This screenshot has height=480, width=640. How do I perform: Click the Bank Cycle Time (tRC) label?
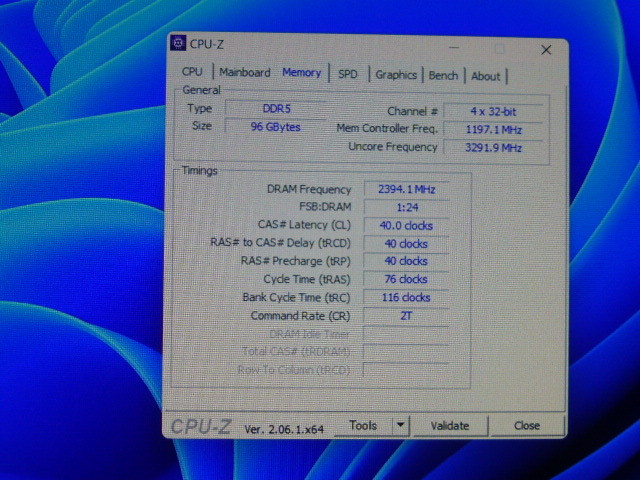296,298
